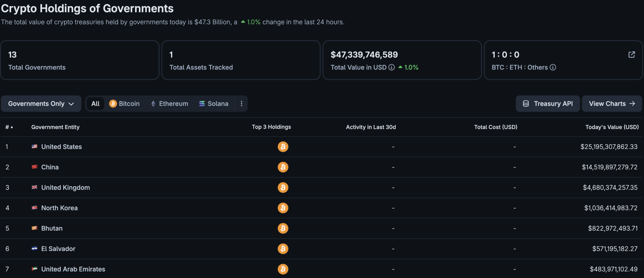Open the external link icon in ratio card

[x=631, y=55]
